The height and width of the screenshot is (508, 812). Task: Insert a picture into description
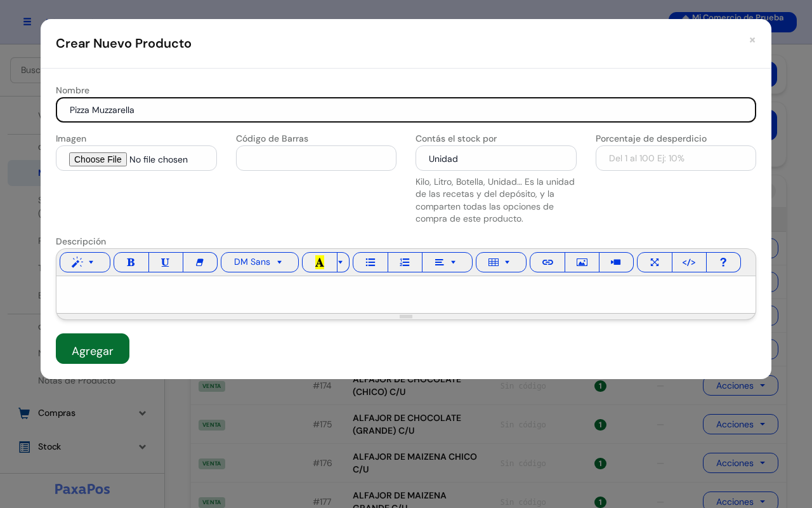coord(582,262)
